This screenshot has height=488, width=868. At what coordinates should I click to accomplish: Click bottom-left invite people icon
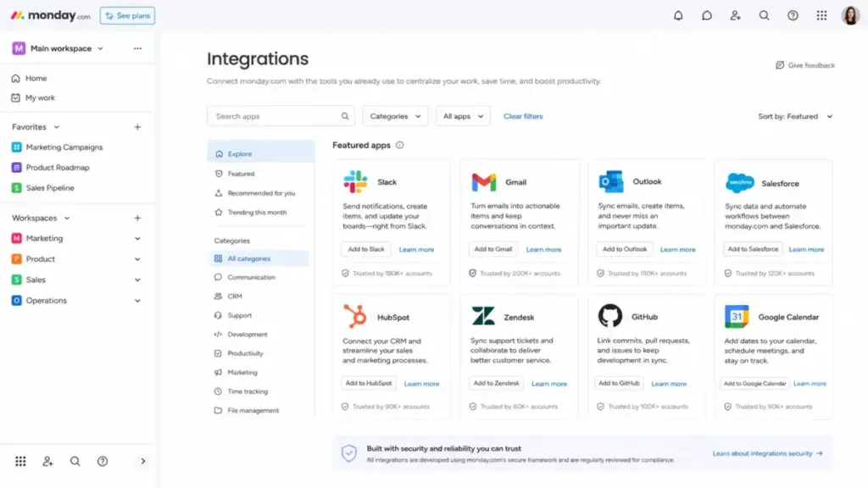click(47, 461)
